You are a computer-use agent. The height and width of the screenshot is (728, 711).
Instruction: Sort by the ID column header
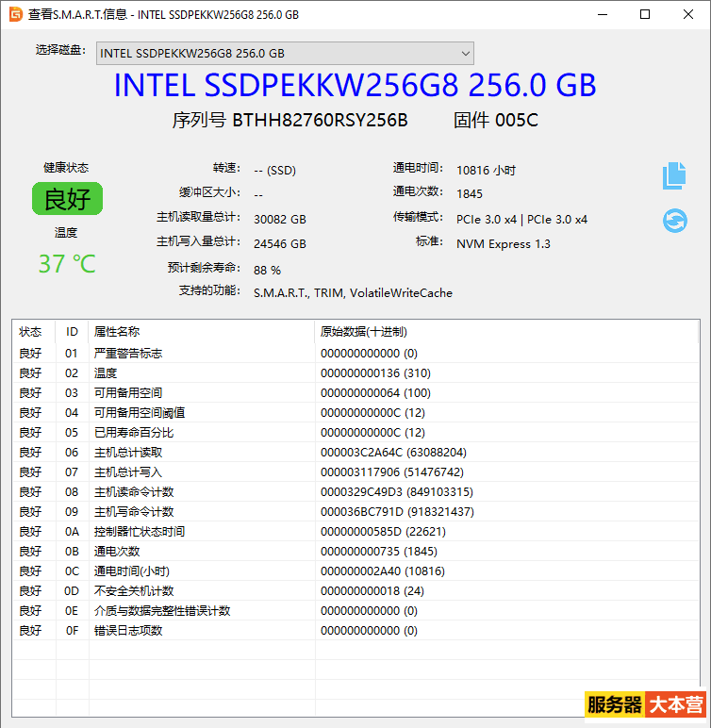point(72,332)
